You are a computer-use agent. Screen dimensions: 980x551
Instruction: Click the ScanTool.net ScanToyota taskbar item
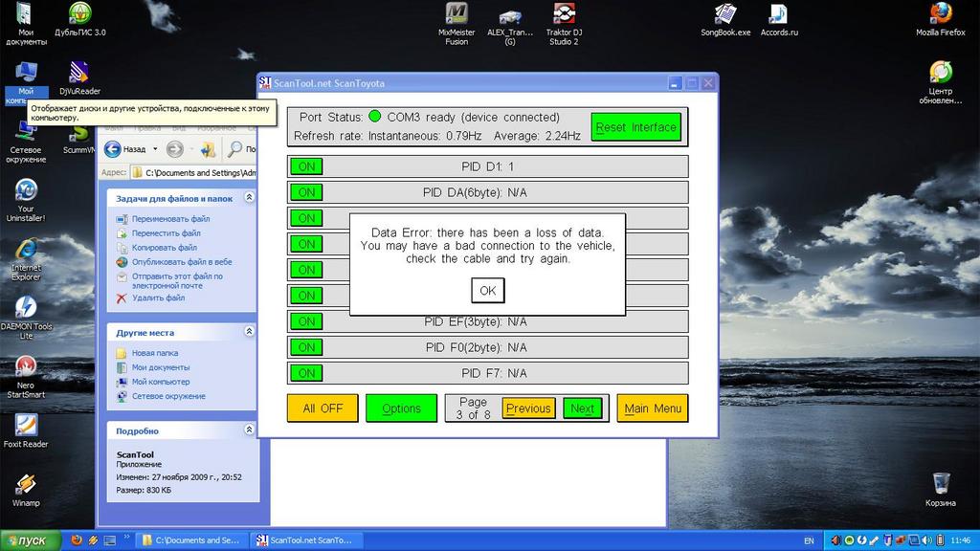point(304,540)
